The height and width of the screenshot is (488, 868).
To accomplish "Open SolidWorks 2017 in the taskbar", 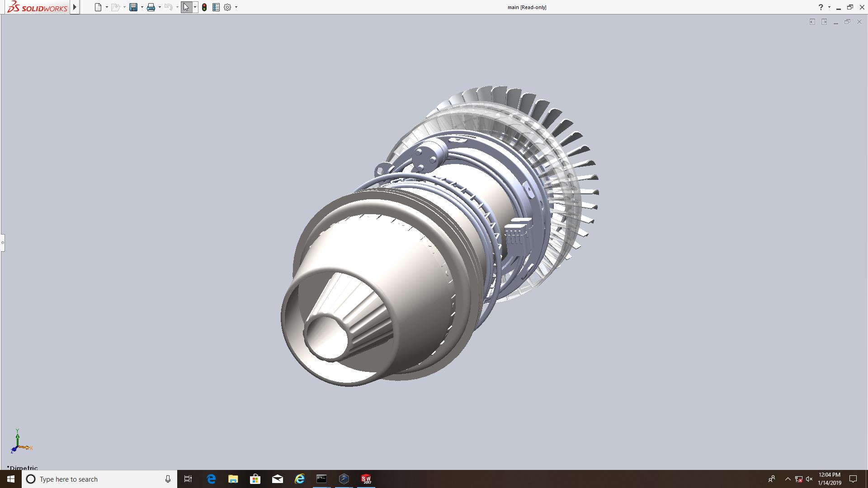I will tap(366, 479).
